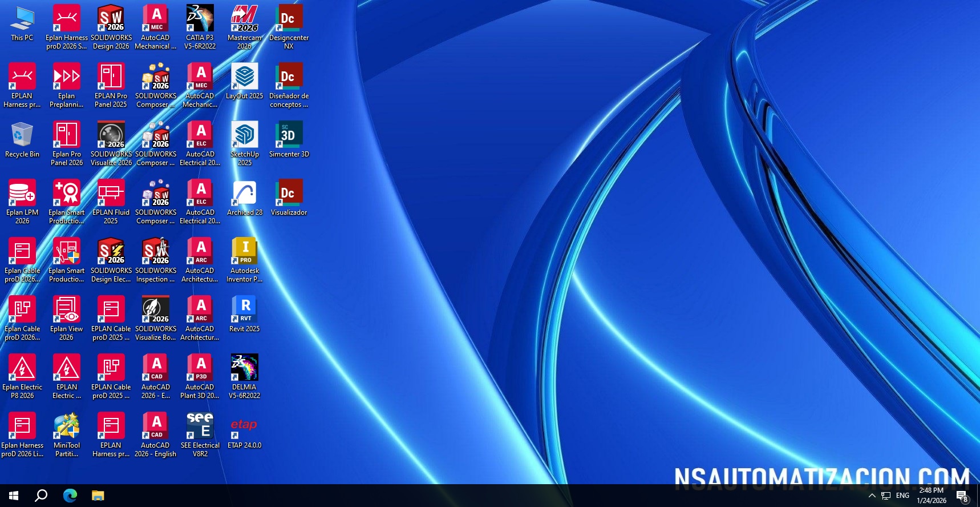The height and width of the screenshot is (507, 980).
Task: Open File Explorer from the taskbar
Action: 98,496
